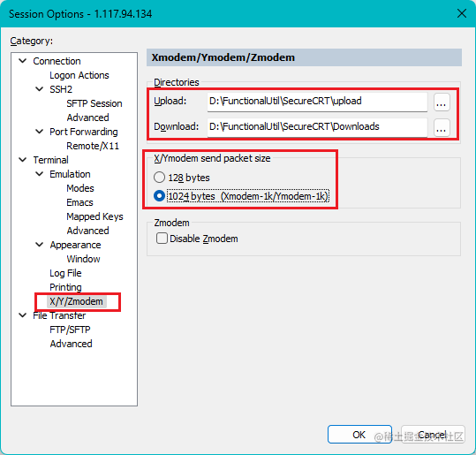Viewport: 476px width, 455px height.
Task: Select Advanced under SSH2
Action: 87,118
